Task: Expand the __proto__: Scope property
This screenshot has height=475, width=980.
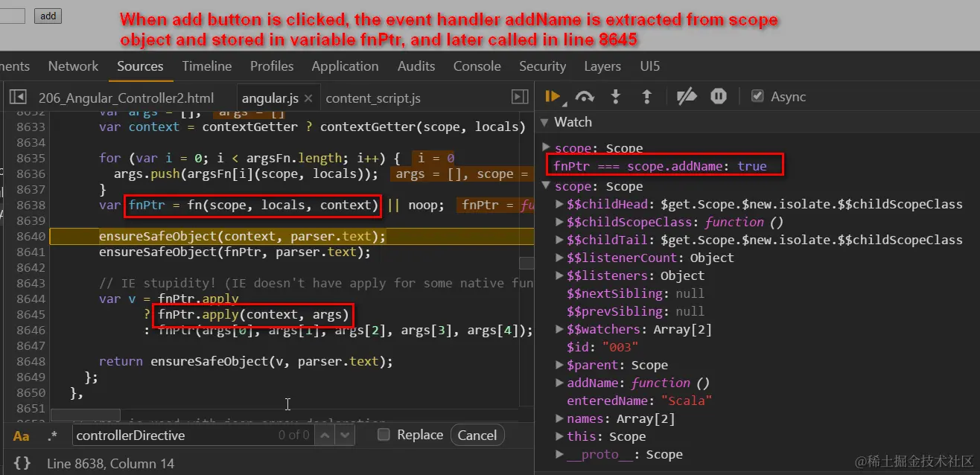Action: tap(560, 455)
